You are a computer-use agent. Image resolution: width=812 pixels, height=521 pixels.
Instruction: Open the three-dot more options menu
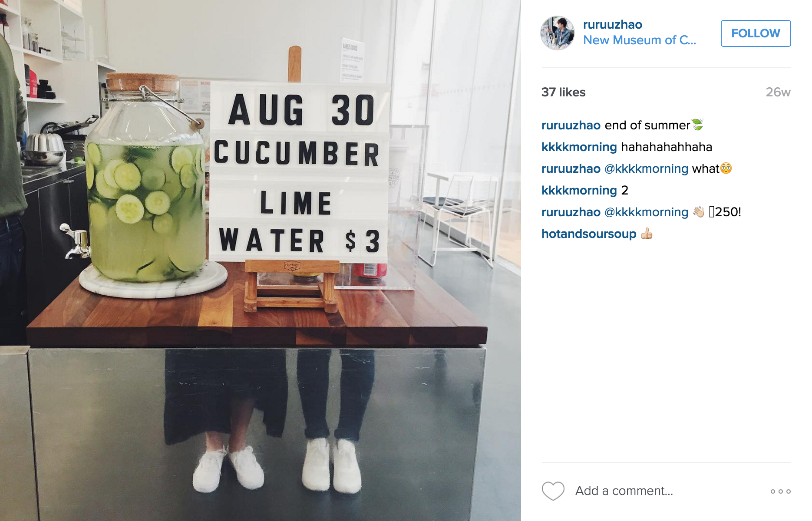coord(780,491)
